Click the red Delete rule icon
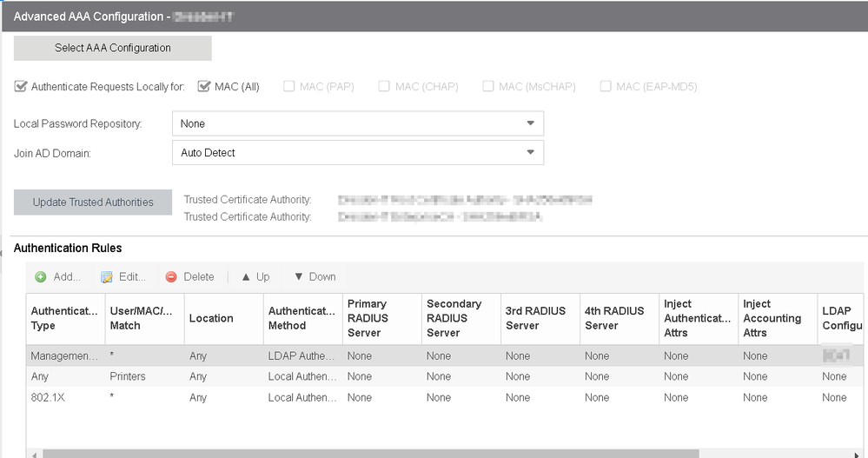Viewport: 868px width, 458px height. (x=171, y=277)
